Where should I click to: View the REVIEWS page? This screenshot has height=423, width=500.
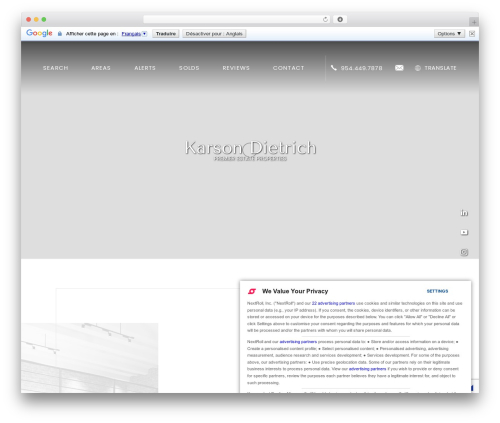[236, 68]
